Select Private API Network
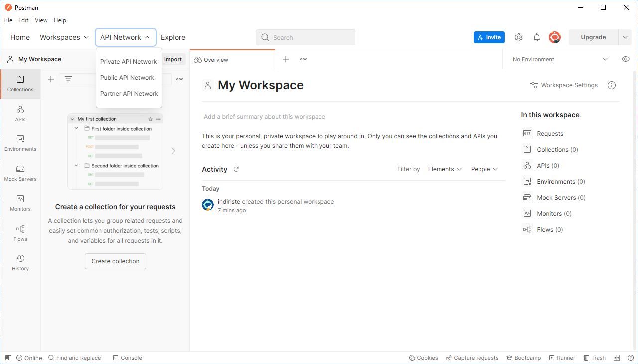Screen dimensions: 638x364 click(129, 62)
